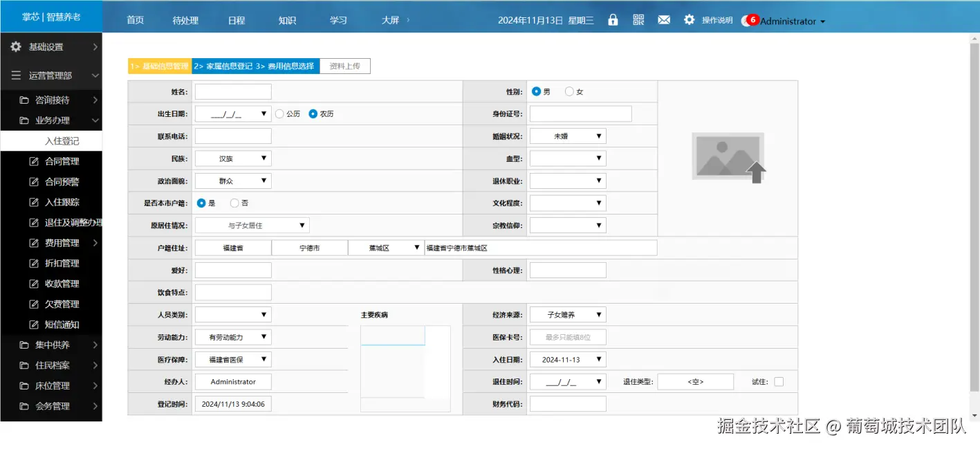Click the 收款管理 edit icon
Viewport: 980px width, 449px height.
tap(33, 284)
